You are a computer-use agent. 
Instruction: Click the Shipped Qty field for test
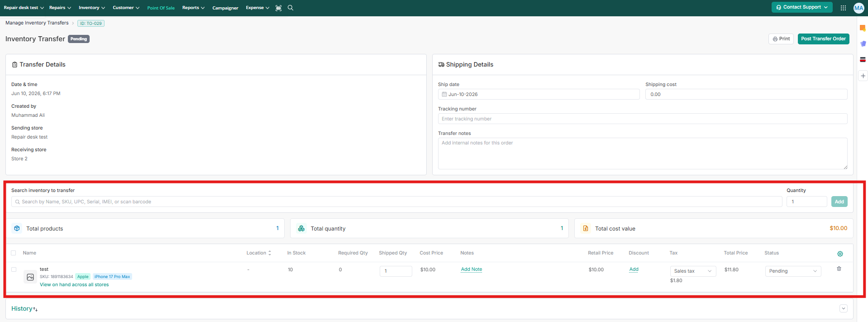pyautogui.click(x=396, y=271)
